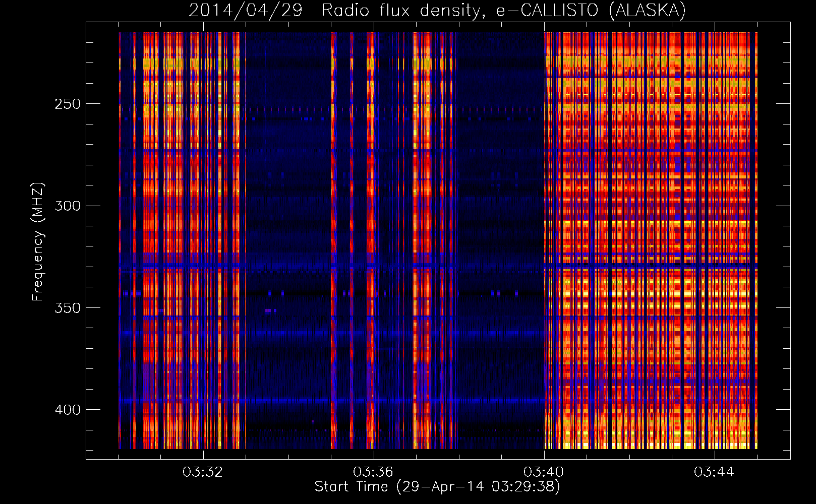Select the 250 frequency tick label
This screenshot has height=504, width=816.
coord(67,104)
